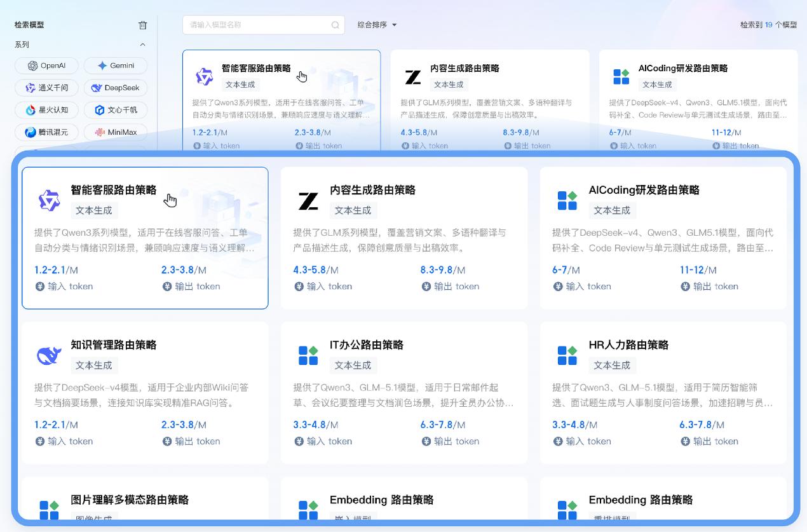Image resolution: width=807 pixels, height=532 pixels.
Task: Click the blocks icon on the enlarged AICoding研发路由策略 card
Action: [567, 200]
